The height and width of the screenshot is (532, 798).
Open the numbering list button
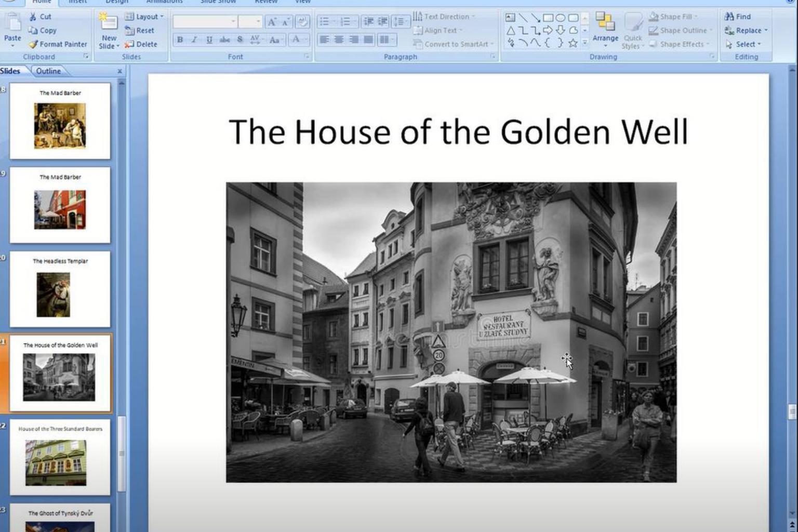pyautogui.click(x=348, y=22)
